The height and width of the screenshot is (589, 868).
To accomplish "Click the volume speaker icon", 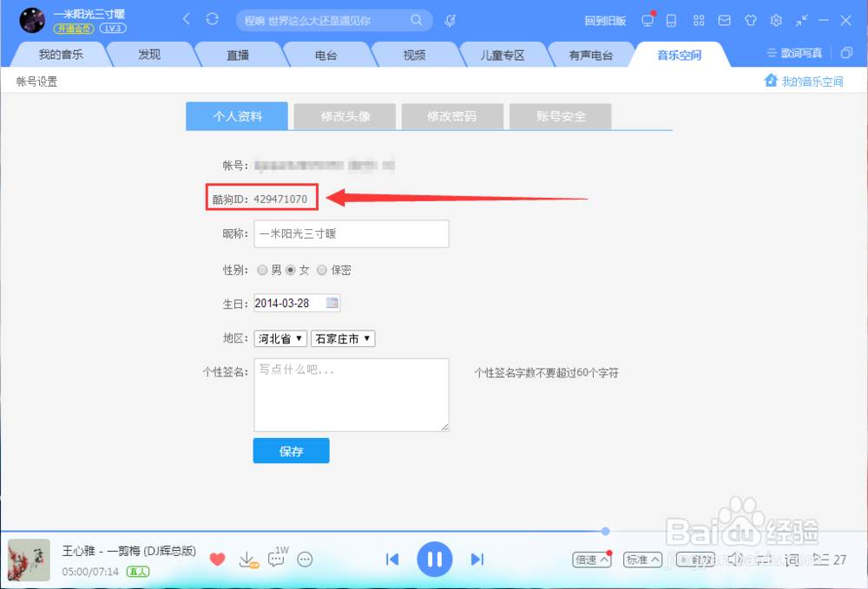I will [x=734, y=560].
